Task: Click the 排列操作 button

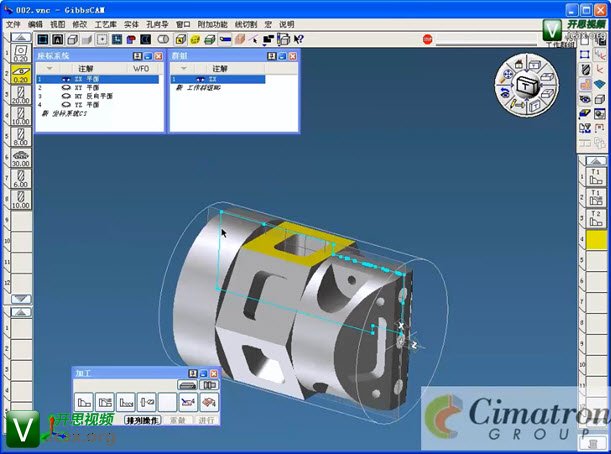Action: tap(143, 420)
